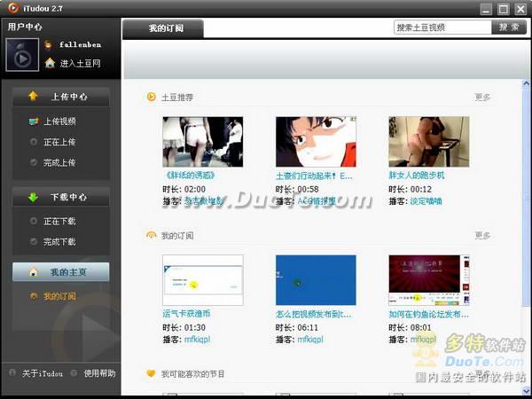532x399 pixels.
Task: Click the 胖女人的跑步机 title link
Action: 417,176
